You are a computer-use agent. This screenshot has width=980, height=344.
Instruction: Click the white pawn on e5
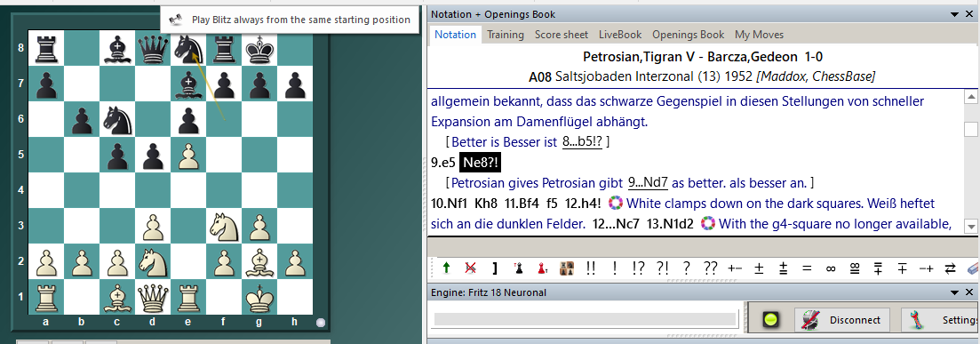[x=187, y=155]
